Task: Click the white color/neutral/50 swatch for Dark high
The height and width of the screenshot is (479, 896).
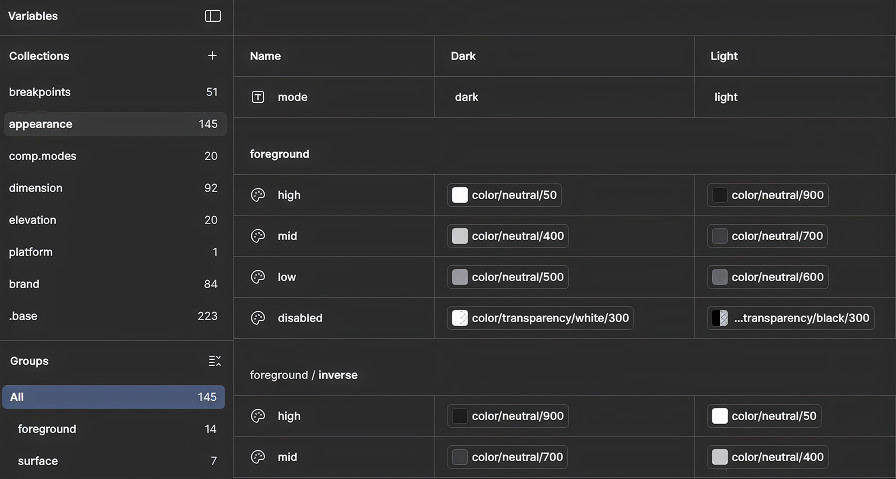Action: pyautogui.click(x=460, y=195)
